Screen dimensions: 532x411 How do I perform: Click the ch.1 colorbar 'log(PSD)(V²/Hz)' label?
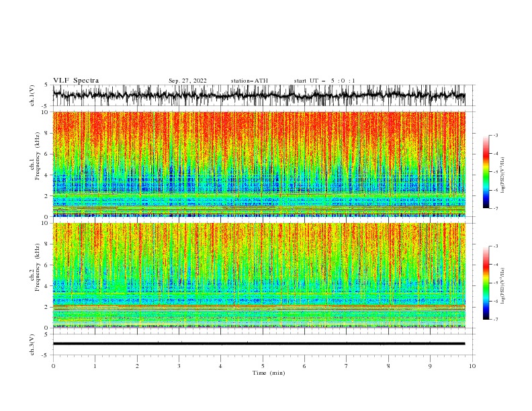click(503, 175)
